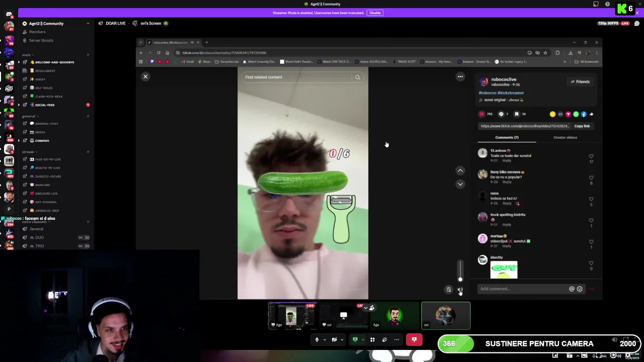Bookmark the video with the save icon
Image resolution: width=644 pixels, height=362 pixels.
click(x=517, y=114)
